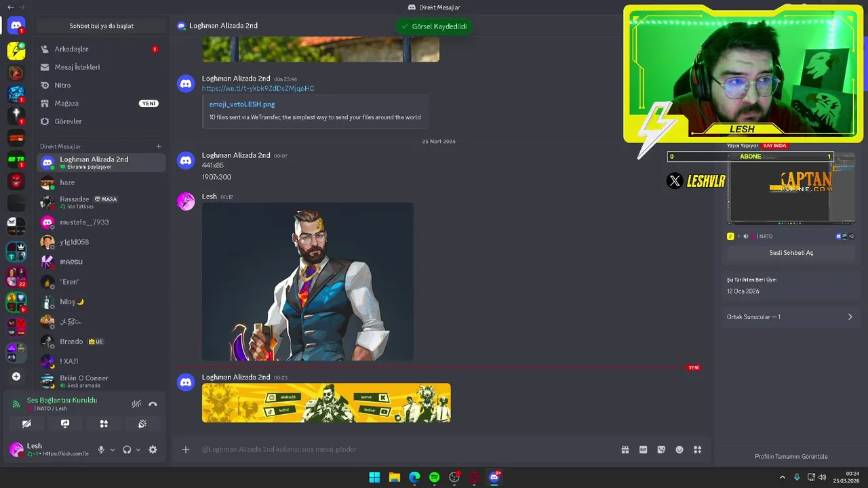
Task: Open the soundboard in voice panel
Action: [142, 424]
